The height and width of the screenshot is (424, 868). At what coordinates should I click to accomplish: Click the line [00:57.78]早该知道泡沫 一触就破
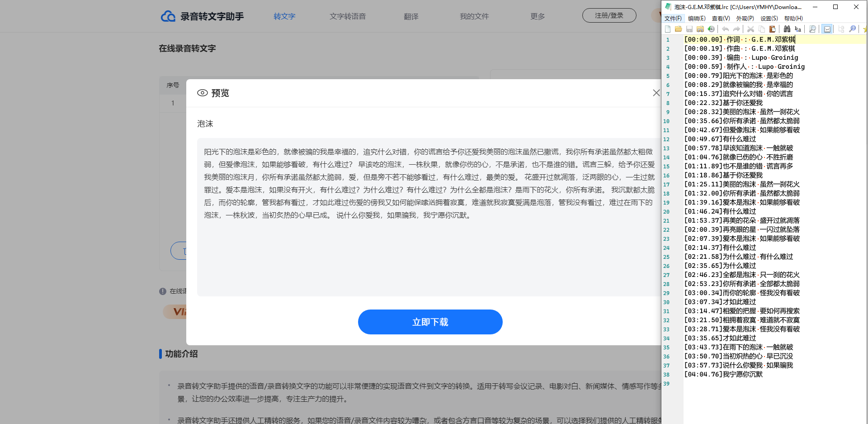click(x=739, y=148)
